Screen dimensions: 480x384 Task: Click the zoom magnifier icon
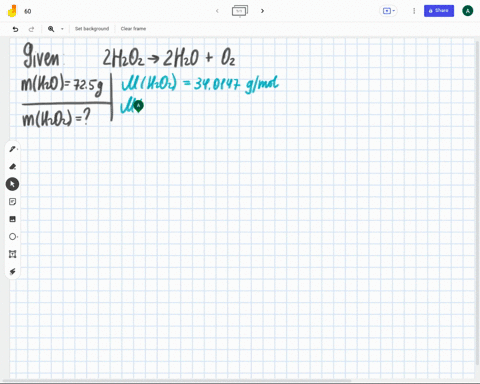(x=51, y=29)
